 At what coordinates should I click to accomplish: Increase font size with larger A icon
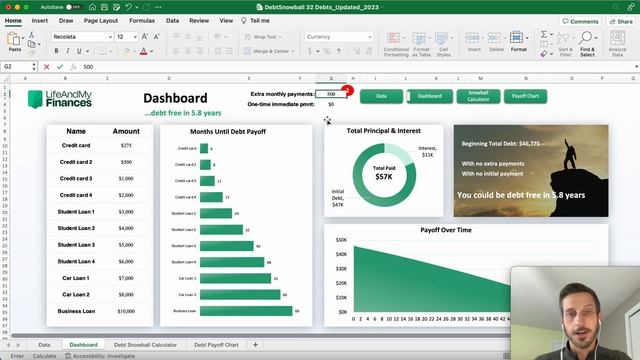145,37
